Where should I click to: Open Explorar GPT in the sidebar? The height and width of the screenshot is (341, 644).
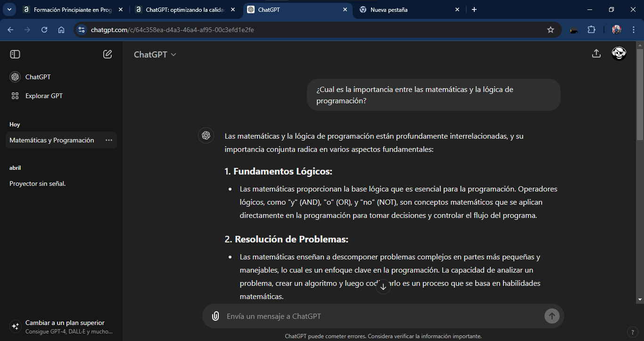coord(61,96)
